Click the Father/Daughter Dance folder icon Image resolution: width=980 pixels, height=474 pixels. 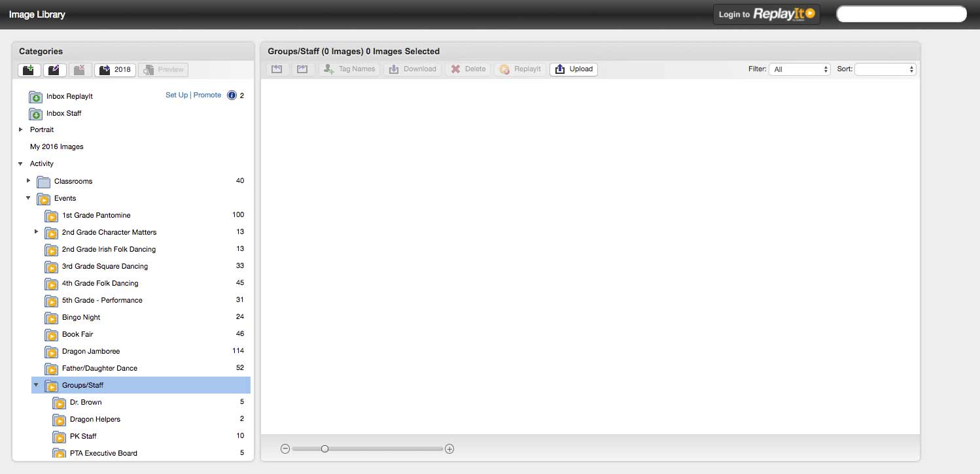[x=52, y=369]
